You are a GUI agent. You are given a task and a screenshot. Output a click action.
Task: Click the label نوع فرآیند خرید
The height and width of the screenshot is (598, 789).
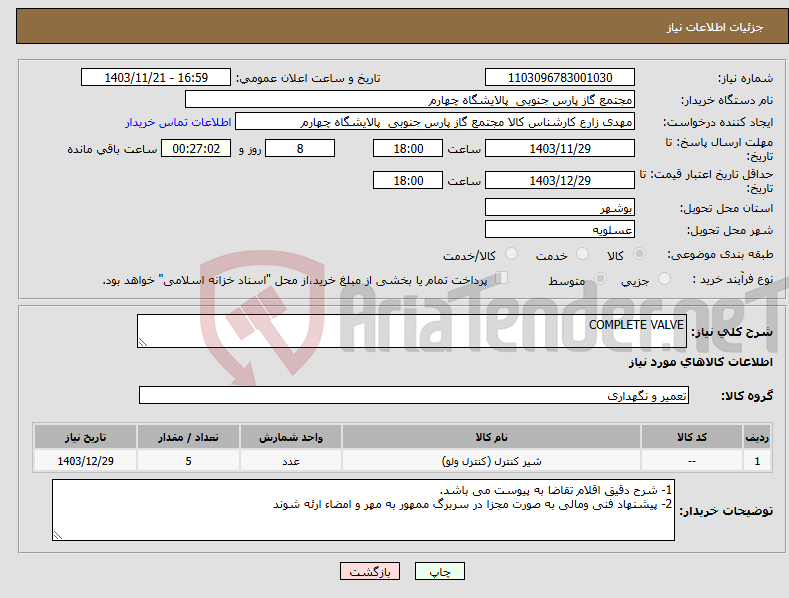coord(733,279)
